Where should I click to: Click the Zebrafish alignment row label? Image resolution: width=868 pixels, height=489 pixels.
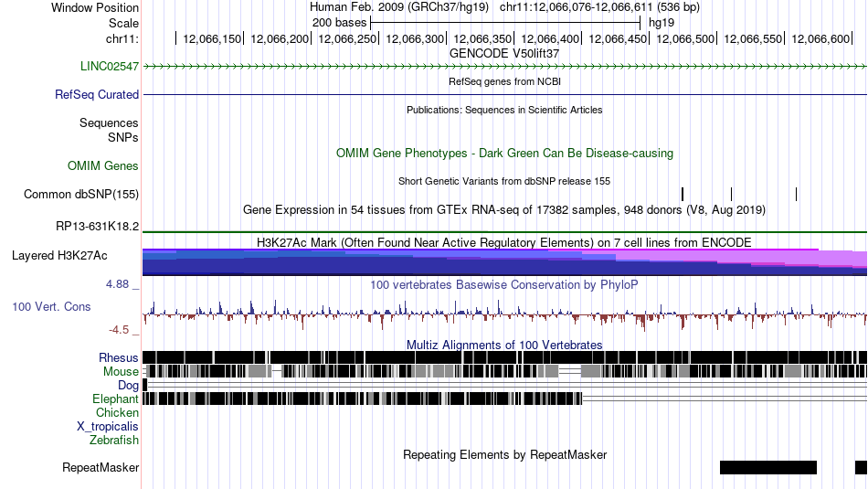114,441
